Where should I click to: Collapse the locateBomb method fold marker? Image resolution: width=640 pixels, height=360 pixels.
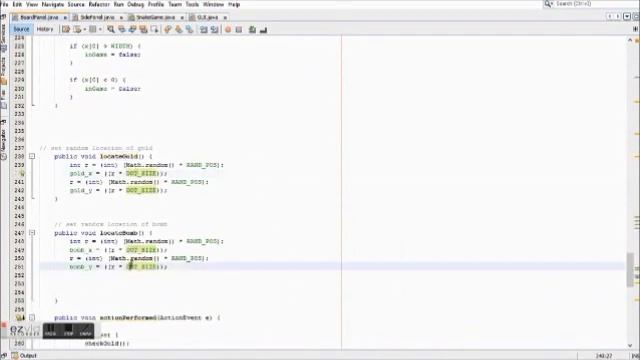pos(32,233)
